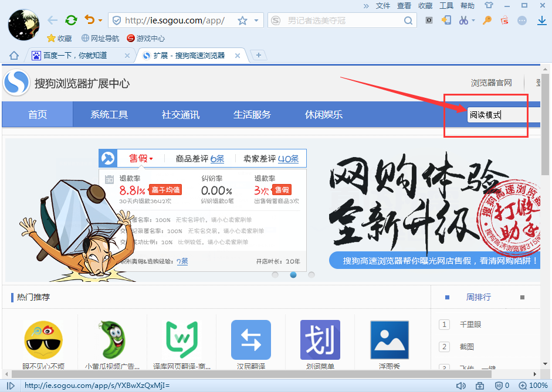
Task: Toggle the ad-block 'O' icon on
Action: (428, 20)
